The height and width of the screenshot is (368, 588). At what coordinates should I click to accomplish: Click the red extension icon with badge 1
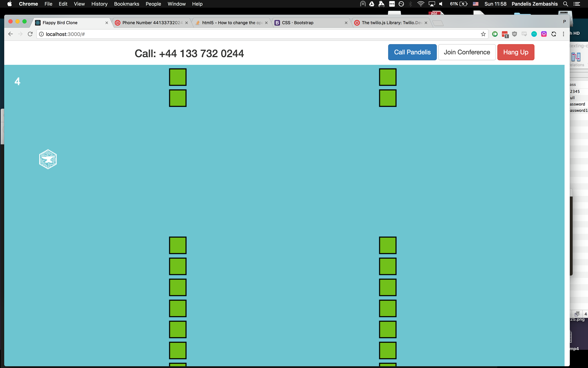pos(504,34)
